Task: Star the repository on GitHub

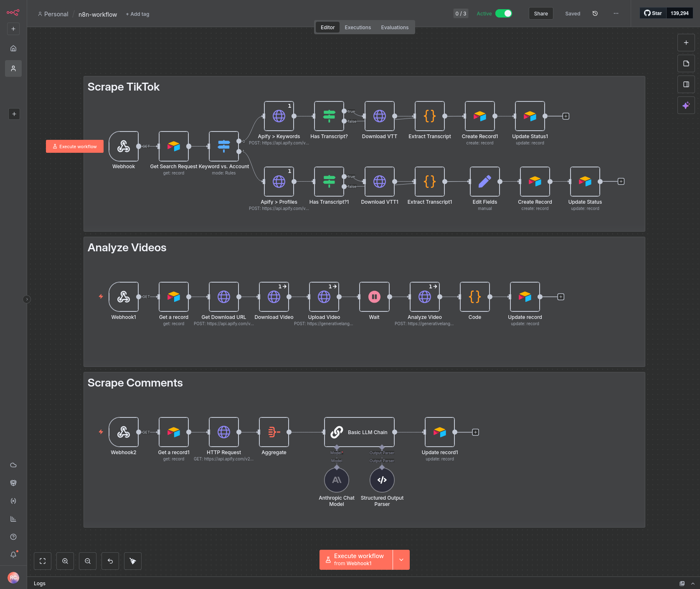Action: (x=652, y=13)
